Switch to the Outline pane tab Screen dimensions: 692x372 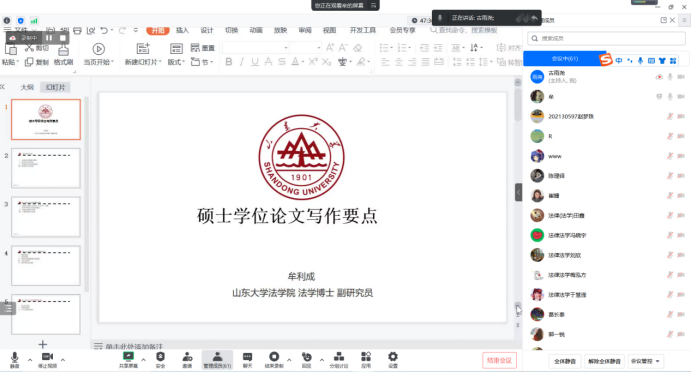pos(27,87)
